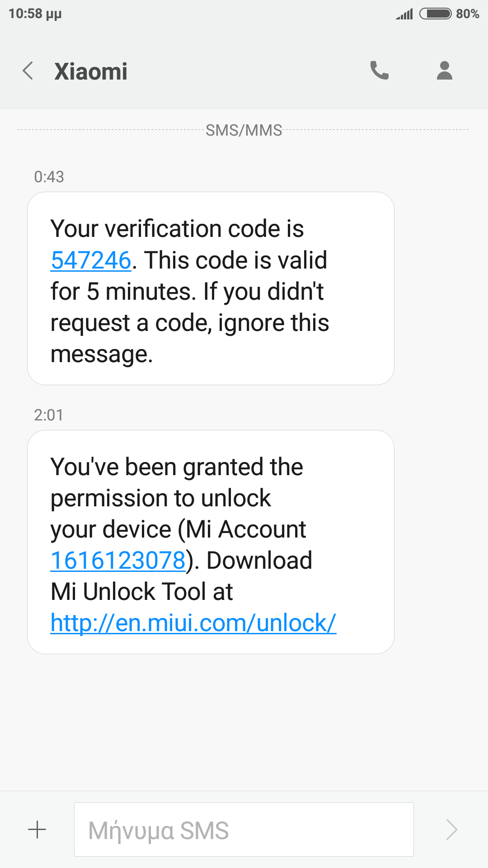Tap the verification code 547246 link
This screenshot has width=488, height=868.
(91, 260)
